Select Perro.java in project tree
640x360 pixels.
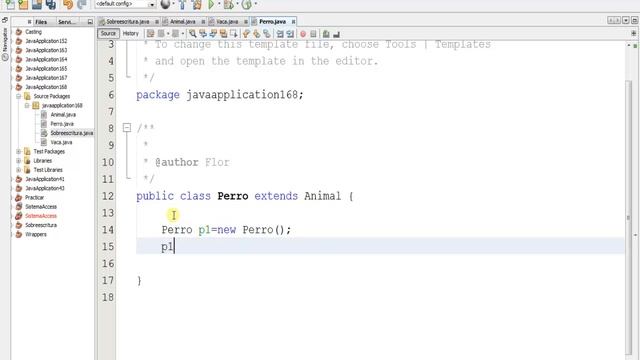click(x=62, y=124)
